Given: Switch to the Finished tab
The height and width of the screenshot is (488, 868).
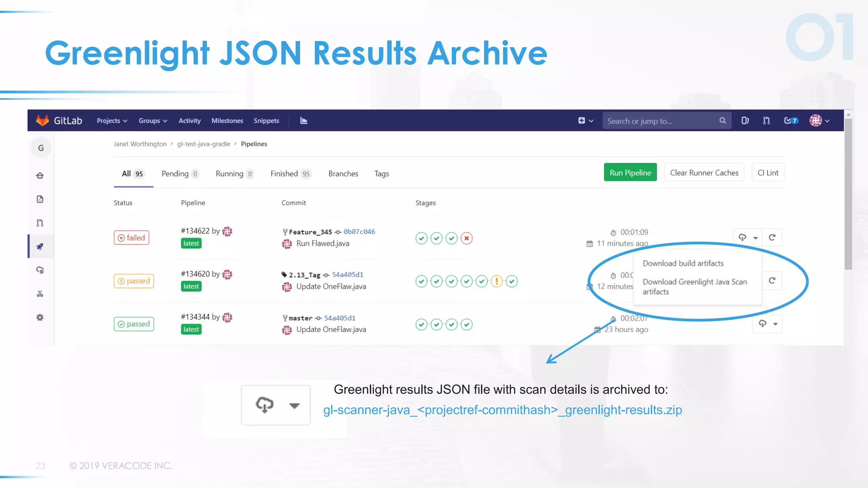Looking at the screenshot, I should click(291, 174).
